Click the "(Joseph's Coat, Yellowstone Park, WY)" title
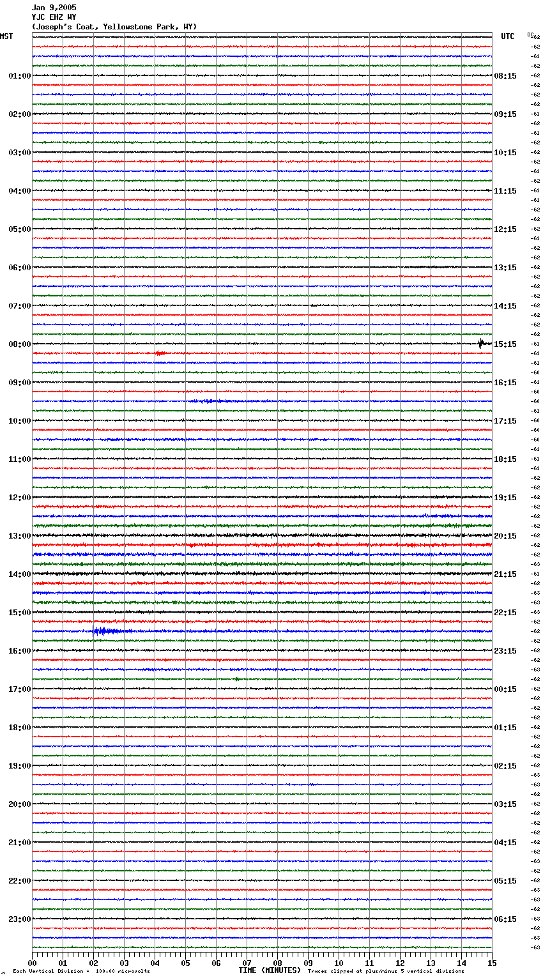 click(114, 27)
